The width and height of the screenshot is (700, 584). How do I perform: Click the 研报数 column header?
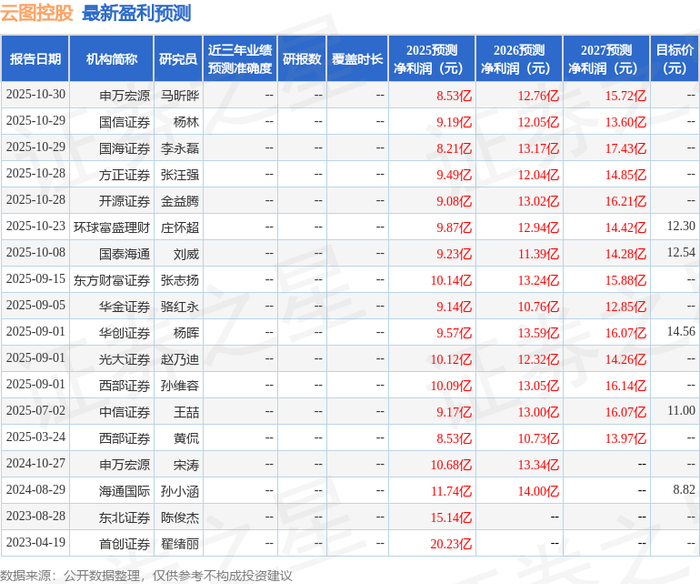pyautogui.click(x=302, y=59)
